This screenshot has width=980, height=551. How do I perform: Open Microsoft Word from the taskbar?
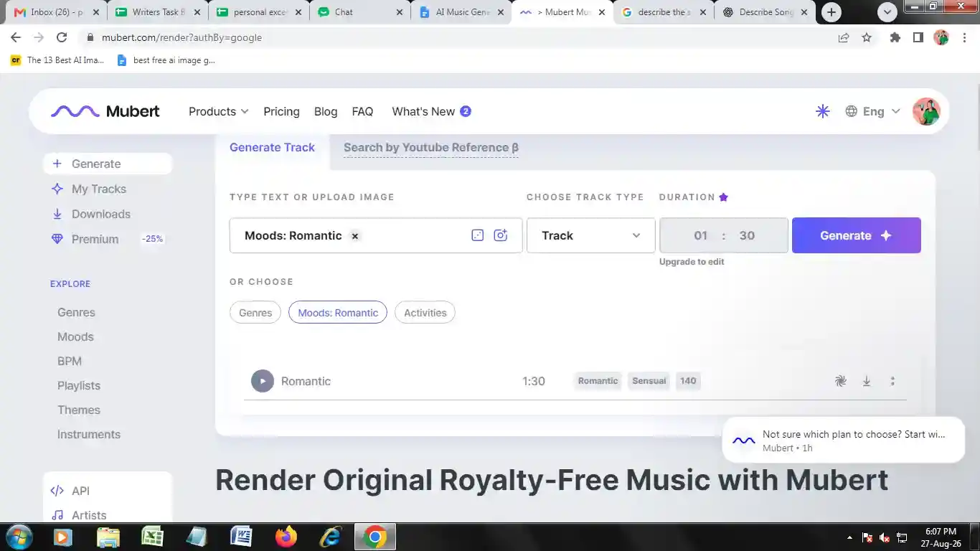coord(241,537)
